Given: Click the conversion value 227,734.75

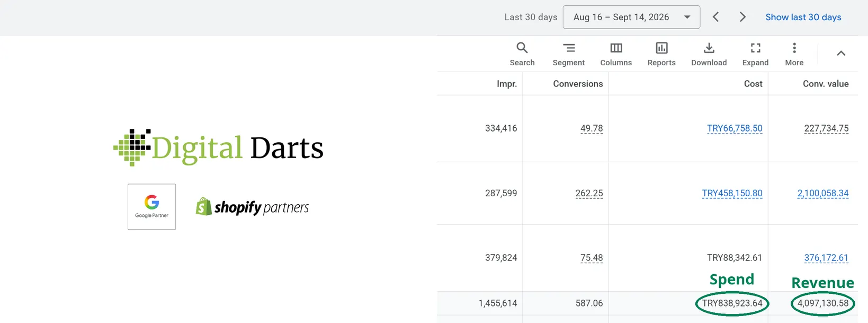Looking at the screenshot, I should [x=826, y=128].
